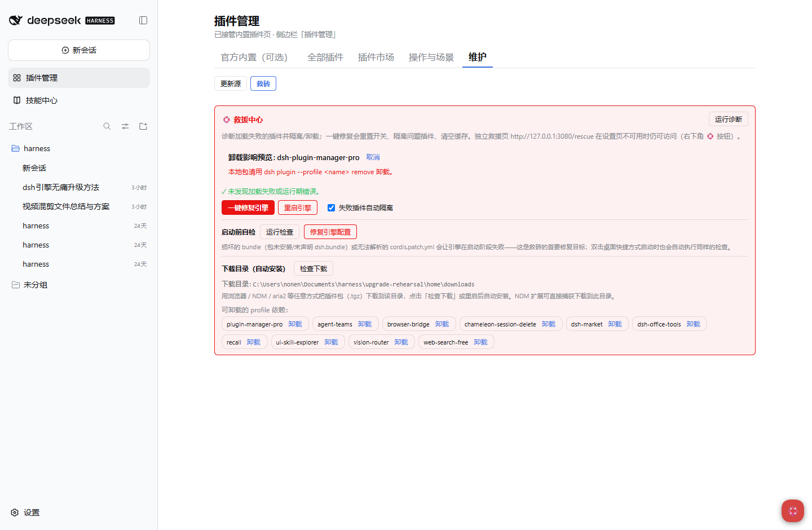The width and height of the screenshot is (812, 530).
Task: Open the 视频混剪文件总结与方案 conversation
Action: click(x=79, y=206)
